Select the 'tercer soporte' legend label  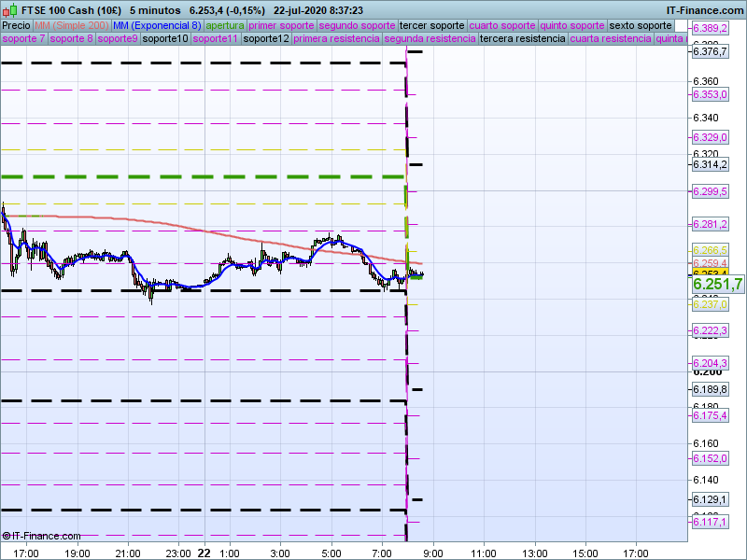click(431, 25)
